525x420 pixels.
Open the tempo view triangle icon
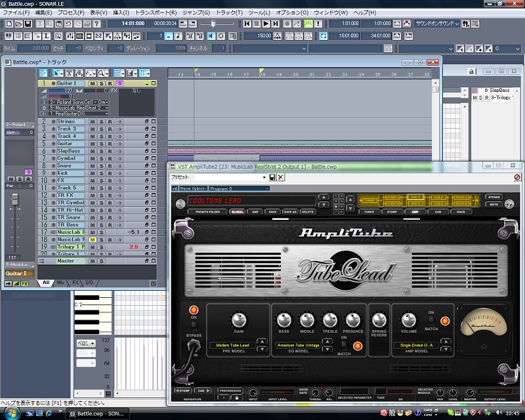117,36
